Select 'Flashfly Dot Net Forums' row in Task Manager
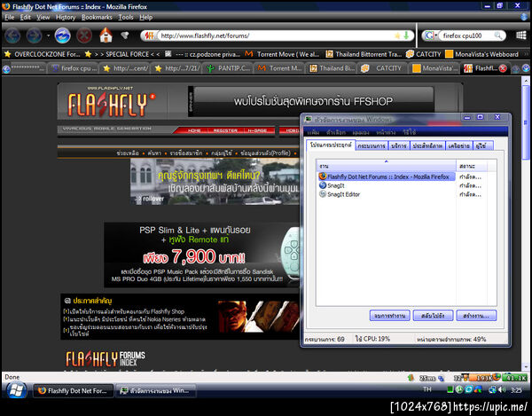 click(387, 177)
